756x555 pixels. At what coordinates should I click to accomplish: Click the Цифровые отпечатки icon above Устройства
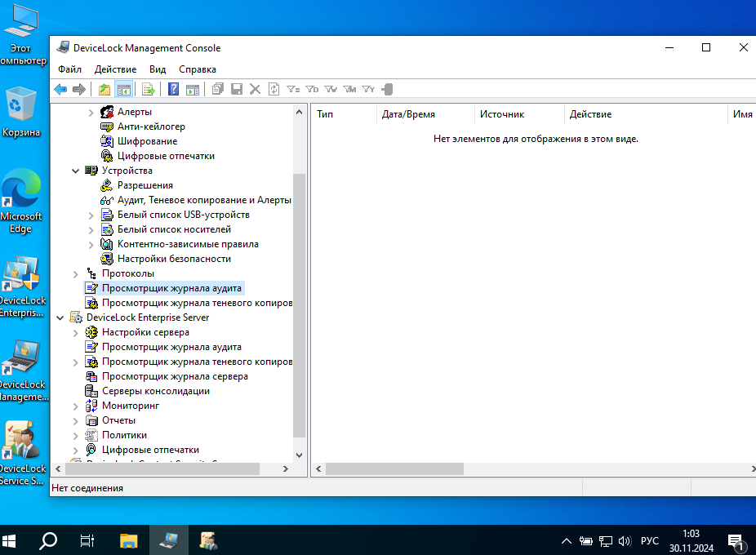point(107,156)
